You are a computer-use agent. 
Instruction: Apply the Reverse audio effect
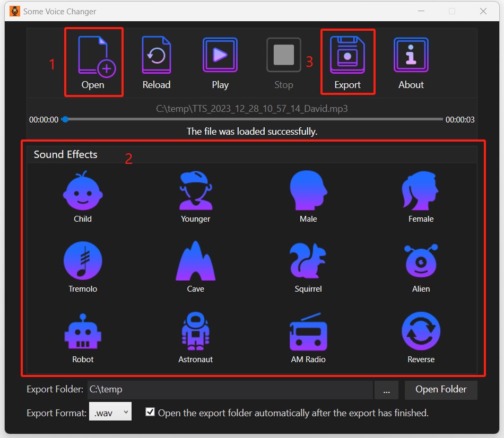pyautogui.click(x=421, y=336)
